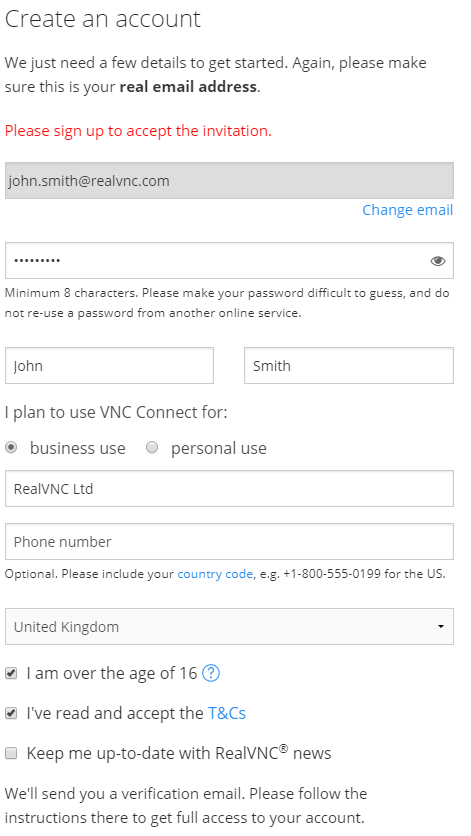Open the T&Cs link
This screenshot has height=836, width=471.
(x=227, y=713)
